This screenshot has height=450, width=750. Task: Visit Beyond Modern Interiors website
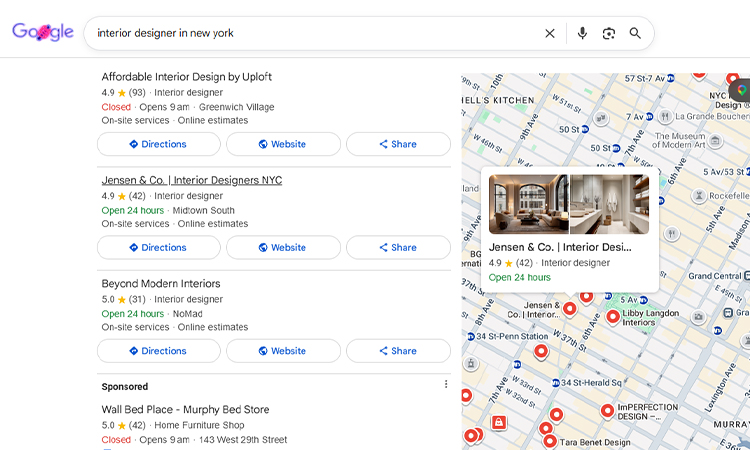click(x=283, y=351)
